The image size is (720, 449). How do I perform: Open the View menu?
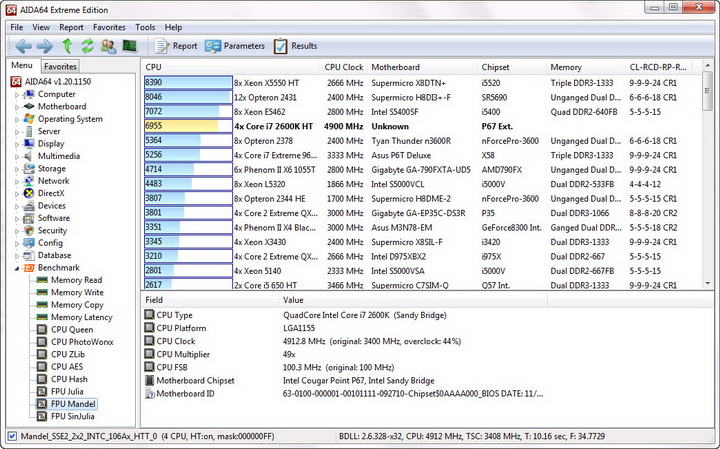41,28
